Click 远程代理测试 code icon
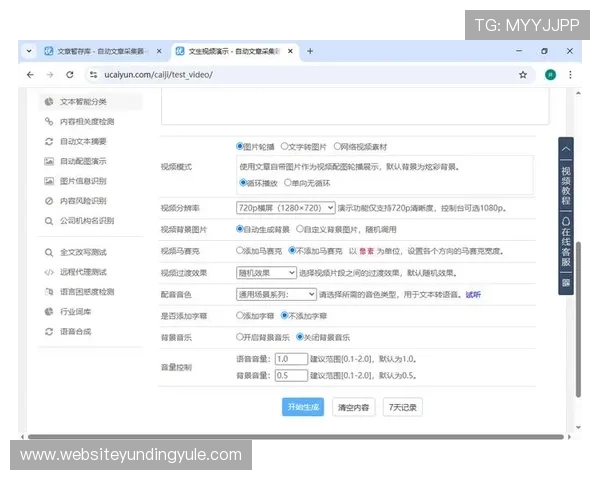Viewport: 600px width, 480px height. 49,272
